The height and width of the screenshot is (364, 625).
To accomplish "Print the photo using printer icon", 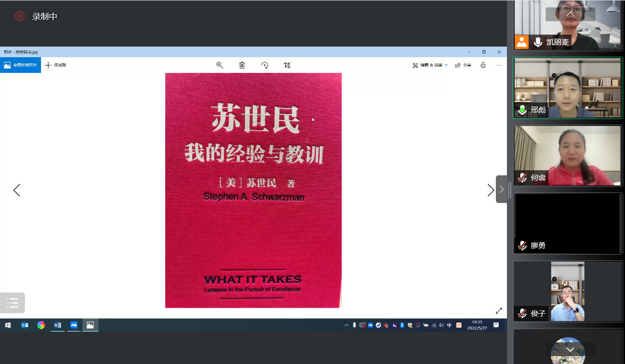I will coord(483,65).
